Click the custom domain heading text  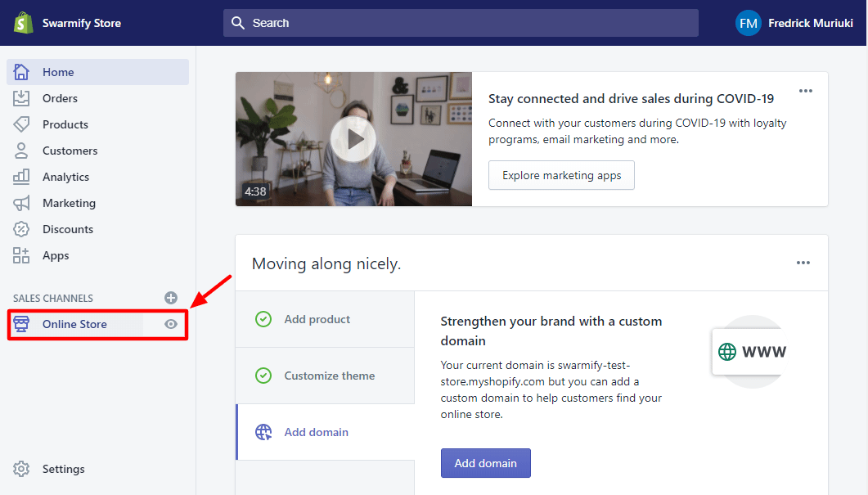(551, 331)
